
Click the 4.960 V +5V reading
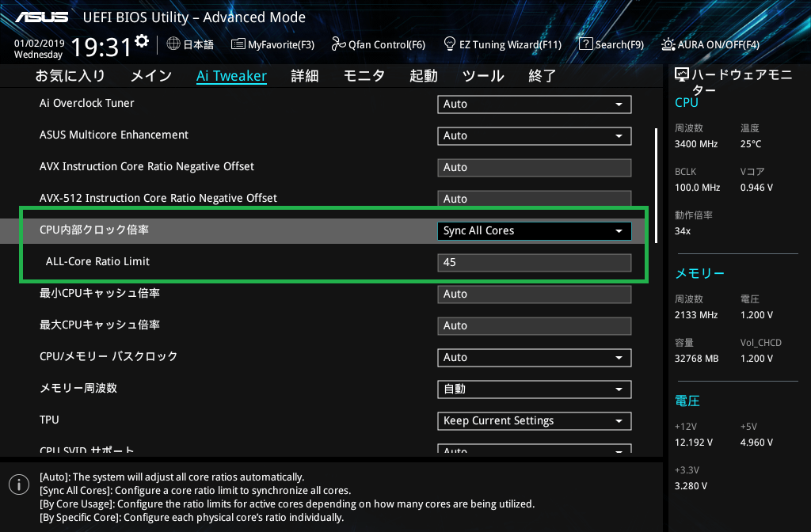pyautogui.click(x=756, y=442)
